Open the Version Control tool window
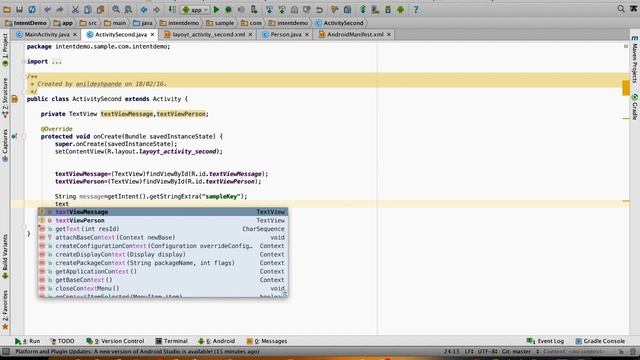 [x=115, y=341]
